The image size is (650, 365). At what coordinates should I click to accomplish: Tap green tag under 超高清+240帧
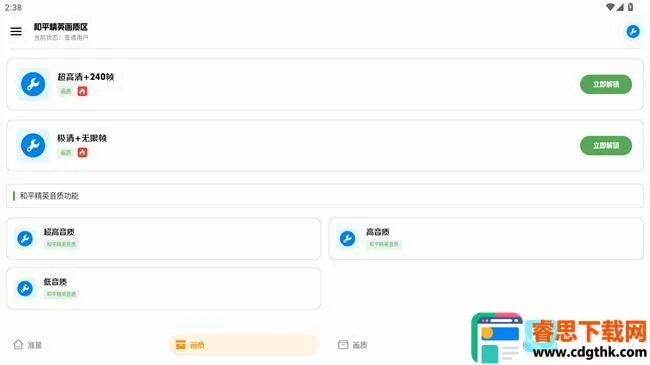click(x=65, y=91)
